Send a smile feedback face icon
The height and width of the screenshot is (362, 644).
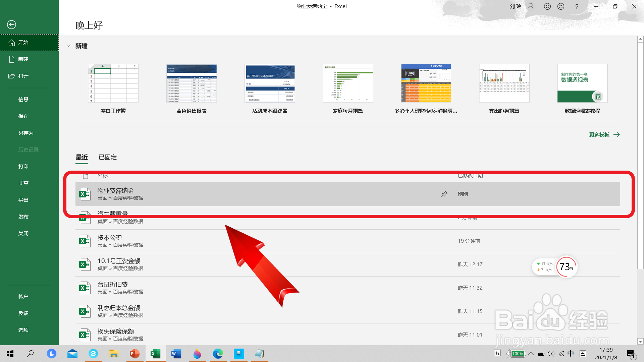(x=547, y=6)
